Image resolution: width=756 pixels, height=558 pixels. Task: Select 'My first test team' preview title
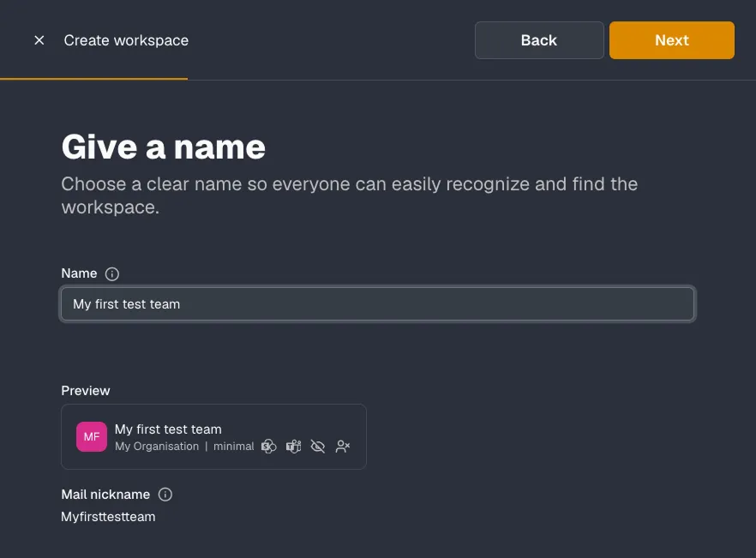[x=168, y=429]
